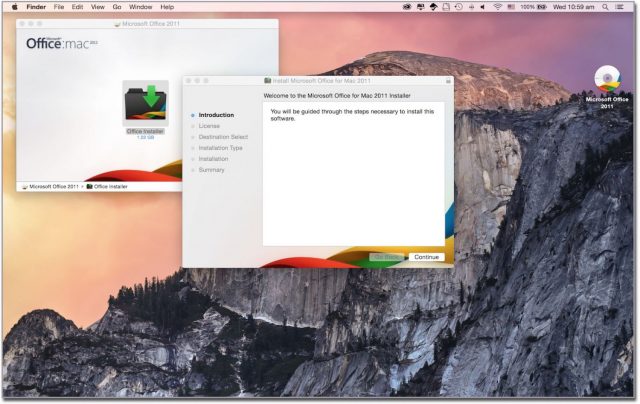Click the input source flag icon
This screenshot has width=640, height=404.
(x=511, y=7)
